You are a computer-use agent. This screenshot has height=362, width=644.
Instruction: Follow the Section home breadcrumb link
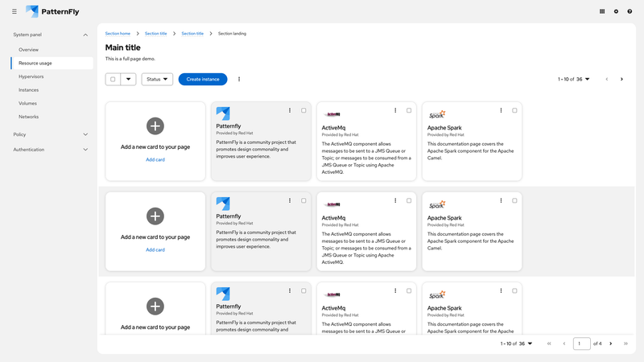(x=118, y=34)
